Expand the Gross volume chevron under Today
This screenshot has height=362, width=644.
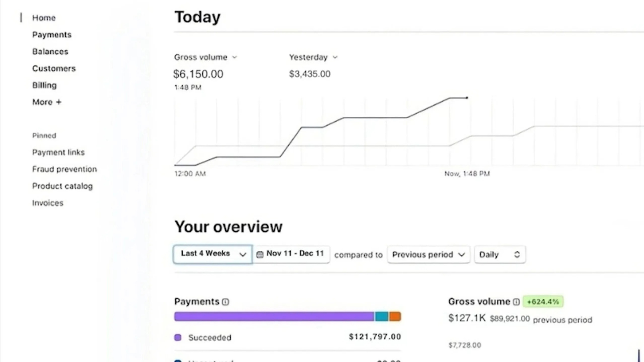(234, 57)
